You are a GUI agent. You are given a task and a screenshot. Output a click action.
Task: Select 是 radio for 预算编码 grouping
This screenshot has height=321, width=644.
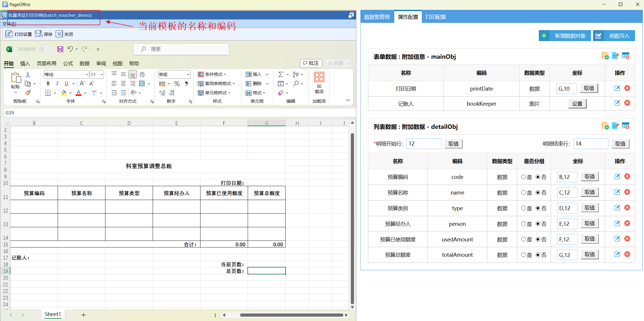523,177
